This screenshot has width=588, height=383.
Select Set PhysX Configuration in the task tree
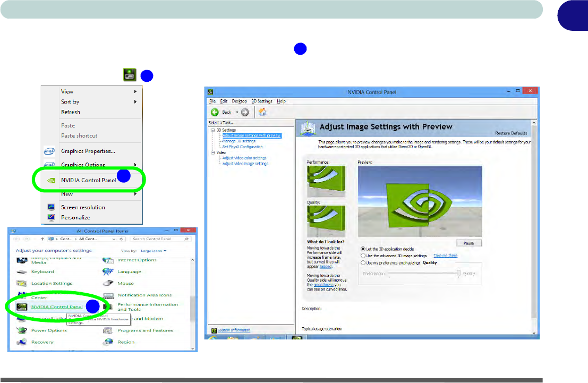coord(242,147)
